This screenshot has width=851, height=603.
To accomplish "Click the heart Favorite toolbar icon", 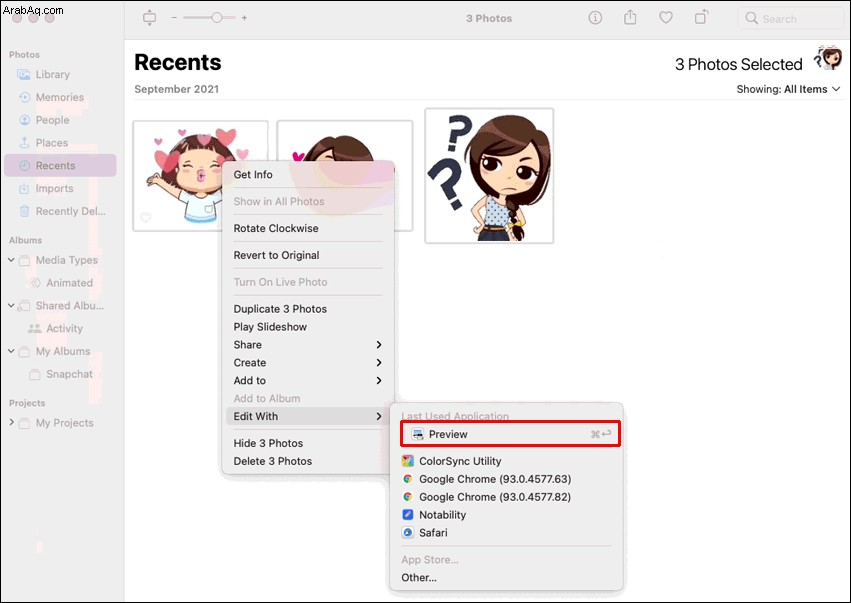I will [x=665, y=18].
